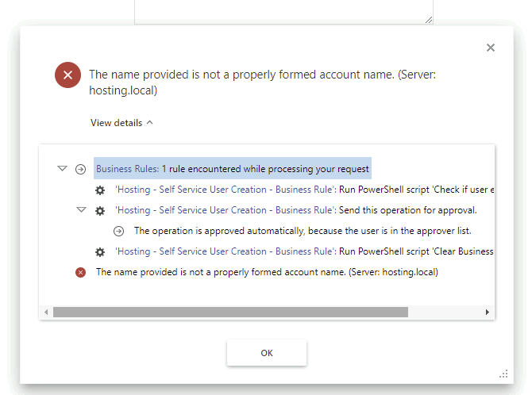Click the large red error icon
The width and height of the screenshot is (532, 395).
[68, 75]
